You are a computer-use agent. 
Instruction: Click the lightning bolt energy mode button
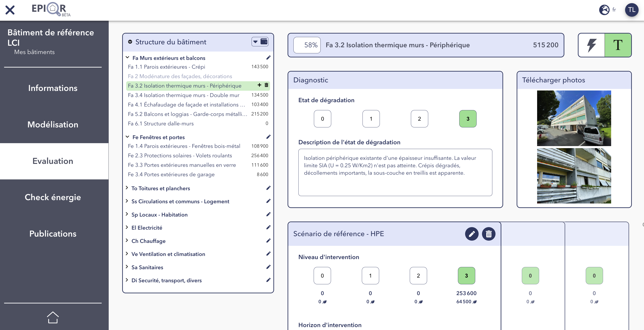point(592,45)
